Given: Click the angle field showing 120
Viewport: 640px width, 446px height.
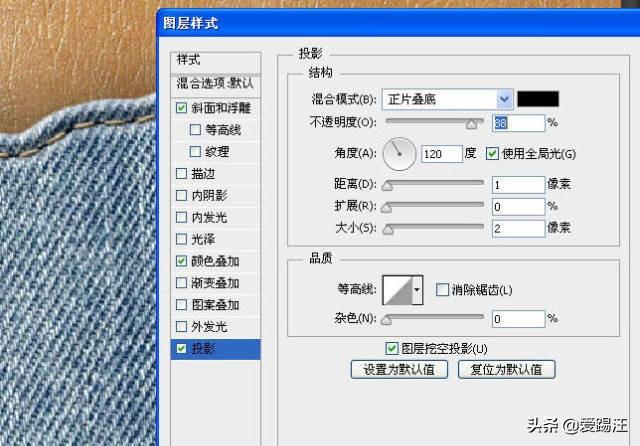Looking at the screenshot, I should pyautogui.click(x=442, y=154).
